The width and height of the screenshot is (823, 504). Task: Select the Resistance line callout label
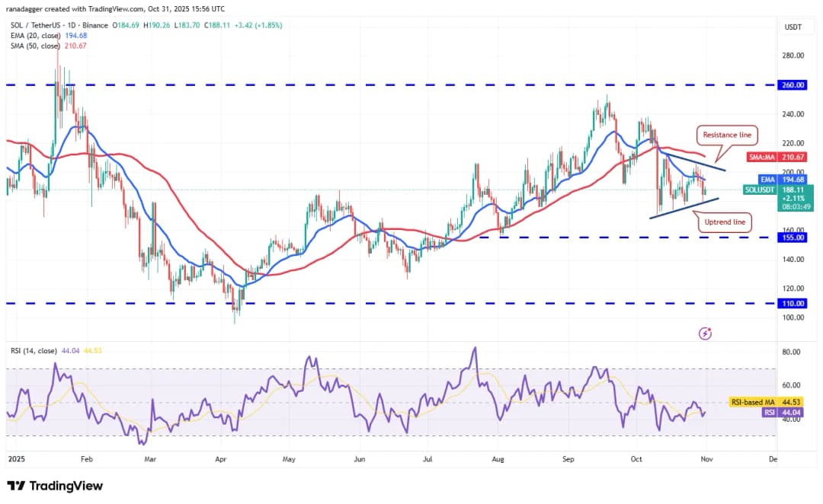(725, 135)
